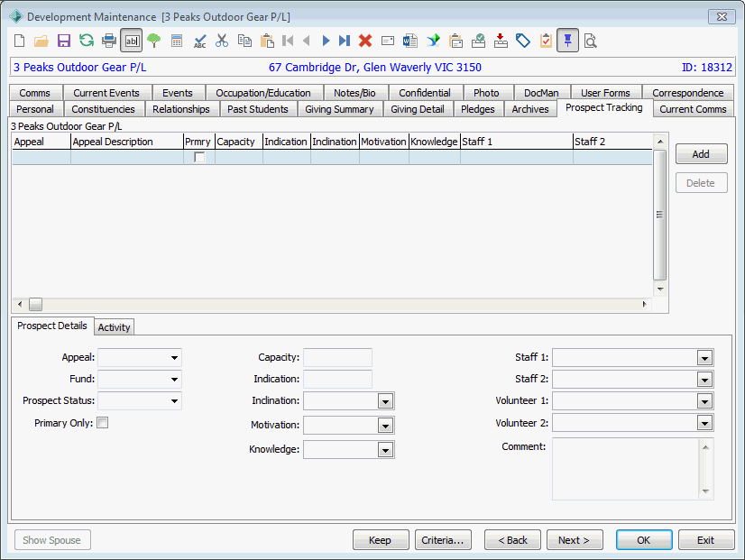Go to the Correspondence tab

(x=687, y=93)
